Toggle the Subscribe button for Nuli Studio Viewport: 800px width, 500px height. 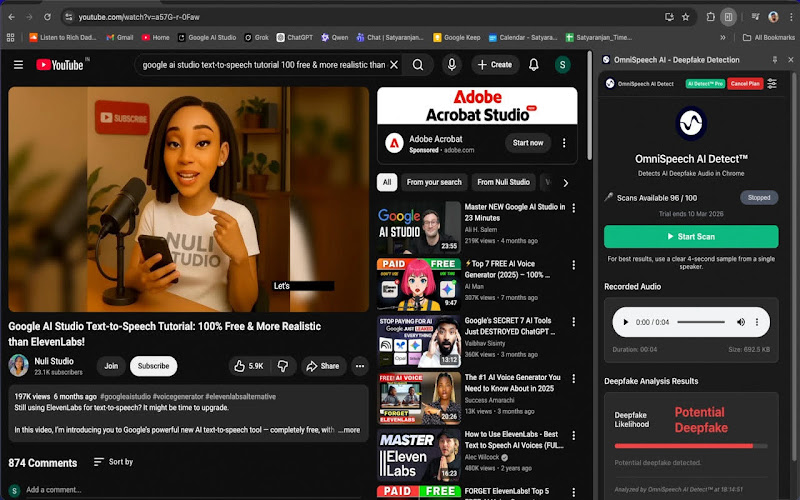point(153,366)
